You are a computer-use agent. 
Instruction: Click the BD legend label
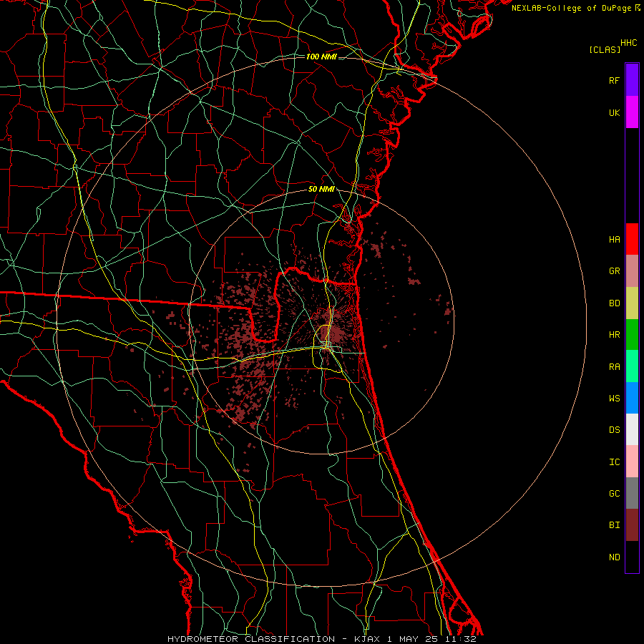[x=614, y=303]
